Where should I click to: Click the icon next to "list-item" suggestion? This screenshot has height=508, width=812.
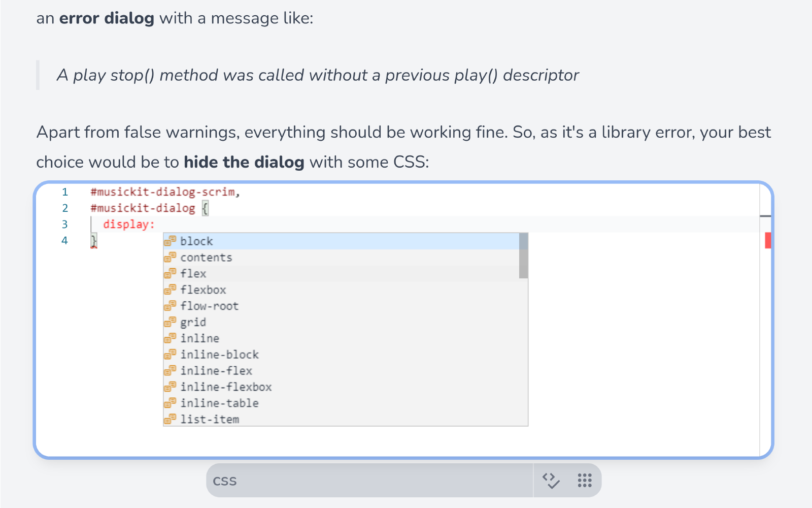point(170,419)
